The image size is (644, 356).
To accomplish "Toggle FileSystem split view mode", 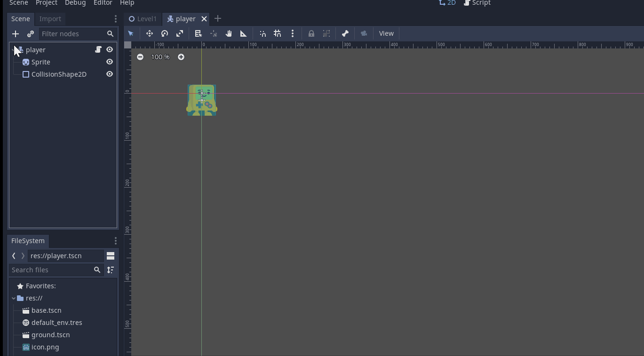I will pos(111,256).
